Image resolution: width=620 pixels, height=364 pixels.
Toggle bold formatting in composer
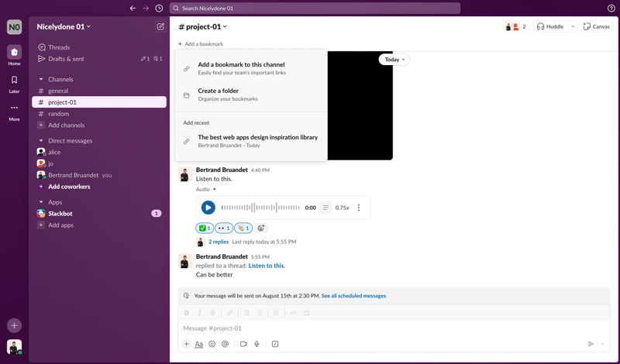(x=186, y=313)
